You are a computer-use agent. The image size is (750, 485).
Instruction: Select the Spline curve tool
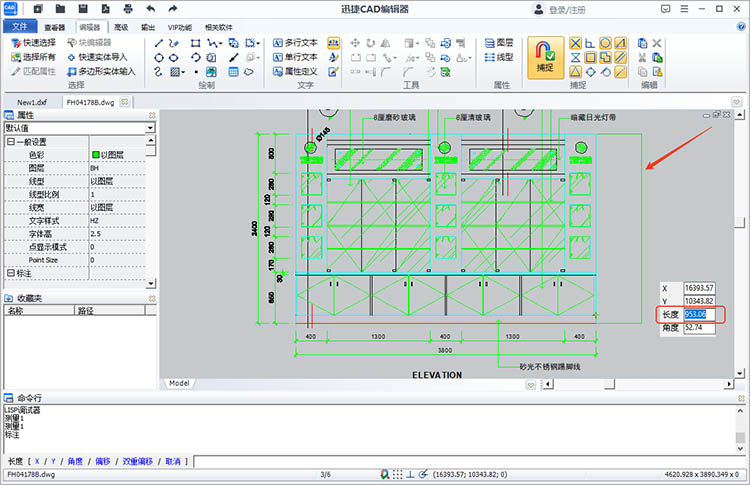pyautogui.click(x=159, y=72)
